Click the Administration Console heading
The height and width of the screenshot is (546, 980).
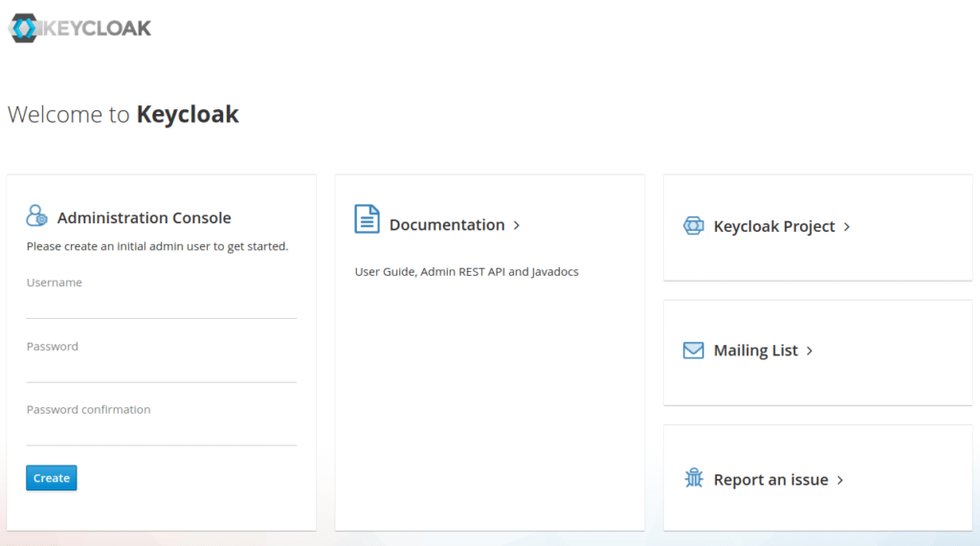tap(144, 217)
